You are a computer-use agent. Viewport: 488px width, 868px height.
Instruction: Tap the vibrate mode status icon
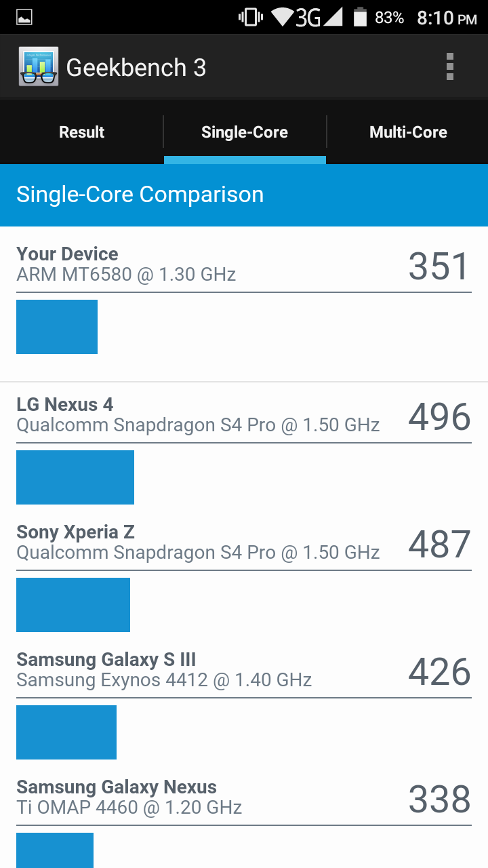[250, 18]
